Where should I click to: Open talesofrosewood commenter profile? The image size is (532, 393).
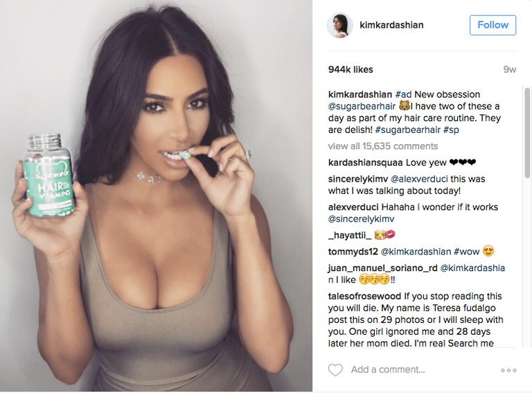[365, 296]
